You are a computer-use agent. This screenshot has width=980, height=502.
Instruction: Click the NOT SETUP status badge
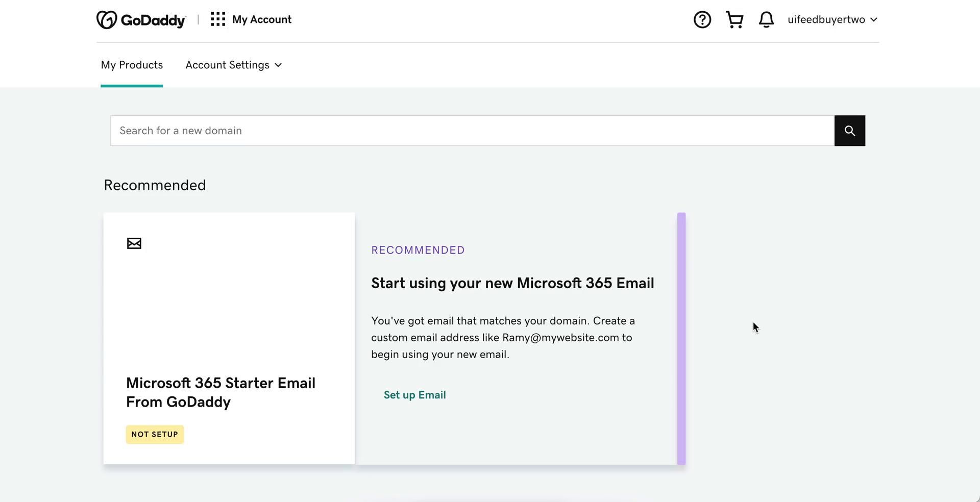pos(155,435)
